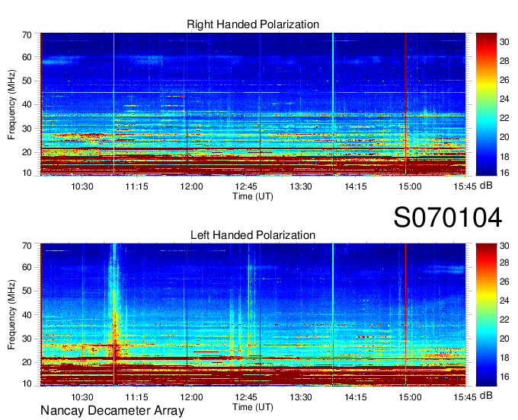The width and height of the screenshot is (518, 420).
Task: Click the Left Handed plot's dB colorbar
Action: tap(486, 315)
